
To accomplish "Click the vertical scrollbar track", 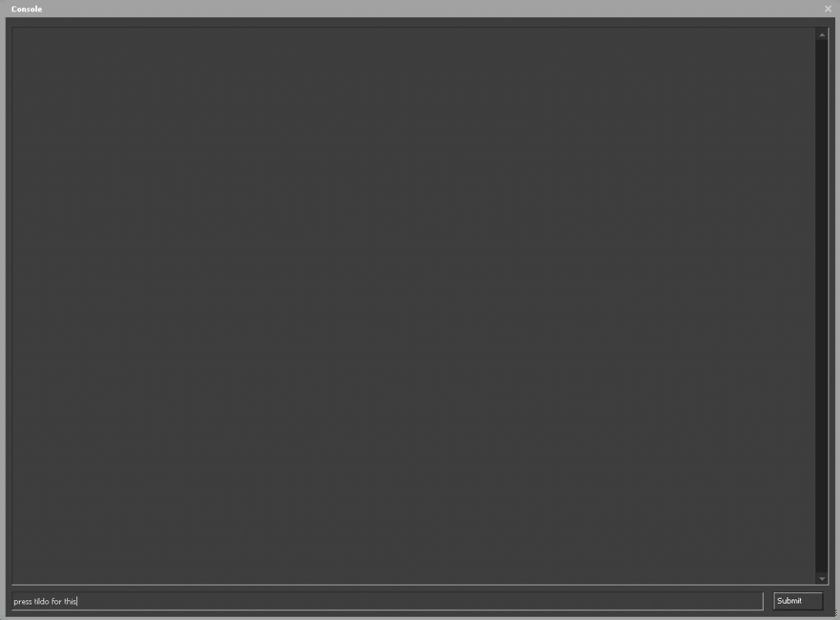I will tap(822, 306).
